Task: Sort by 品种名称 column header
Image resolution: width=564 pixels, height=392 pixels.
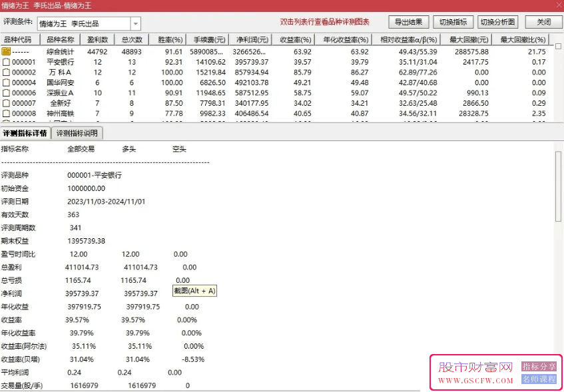Action: pos(61,39)
